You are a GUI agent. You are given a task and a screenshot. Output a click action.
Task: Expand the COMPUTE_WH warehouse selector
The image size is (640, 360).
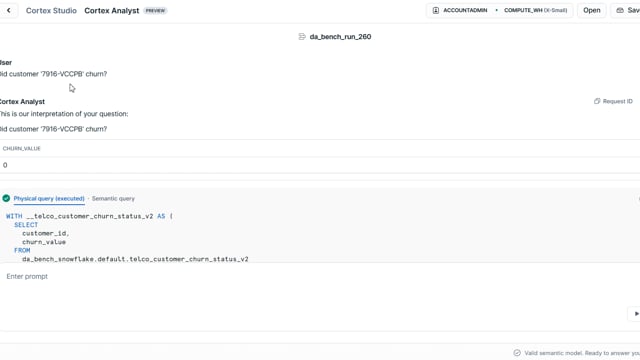(535, 10)
